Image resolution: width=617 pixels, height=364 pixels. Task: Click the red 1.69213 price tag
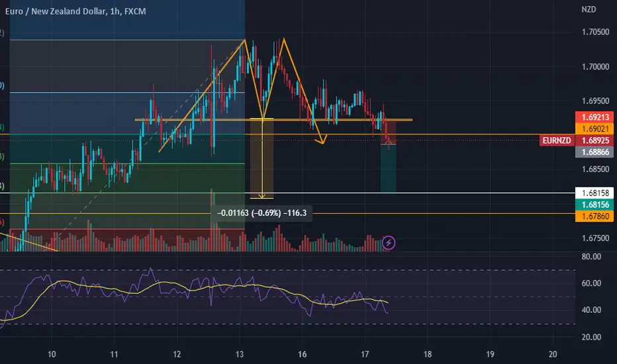pyautogui.click(x=594, y=117)
